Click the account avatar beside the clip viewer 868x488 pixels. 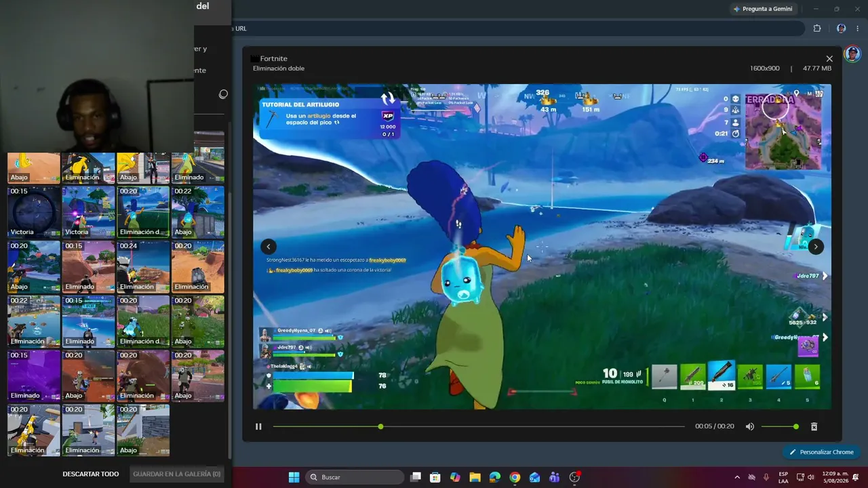(852, 54)
